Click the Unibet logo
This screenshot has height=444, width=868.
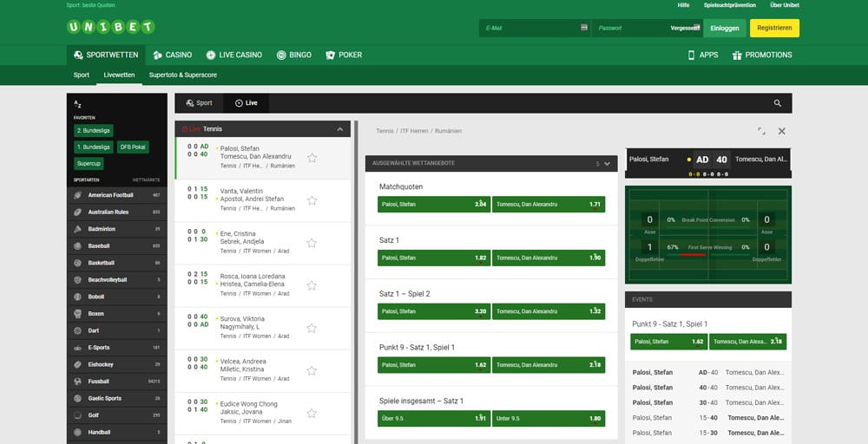point(111,27)
